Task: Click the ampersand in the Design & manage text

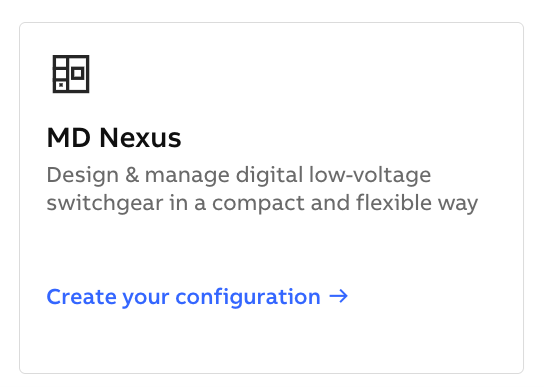Action: [132, 175]
